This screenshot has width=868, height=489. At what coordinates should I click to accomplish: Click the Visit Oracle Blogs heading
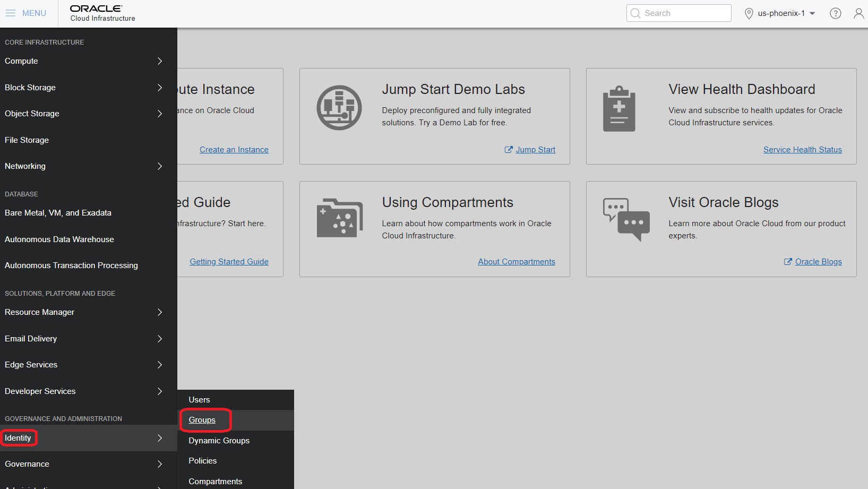(x=724, y=202)
